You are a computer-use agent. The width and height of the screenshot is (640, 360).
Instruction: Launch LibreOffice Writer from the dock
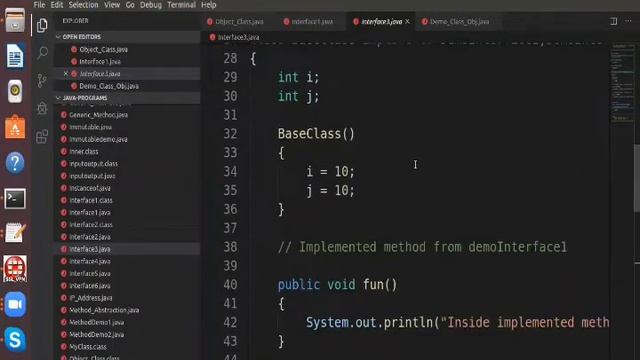click(15, 56)
